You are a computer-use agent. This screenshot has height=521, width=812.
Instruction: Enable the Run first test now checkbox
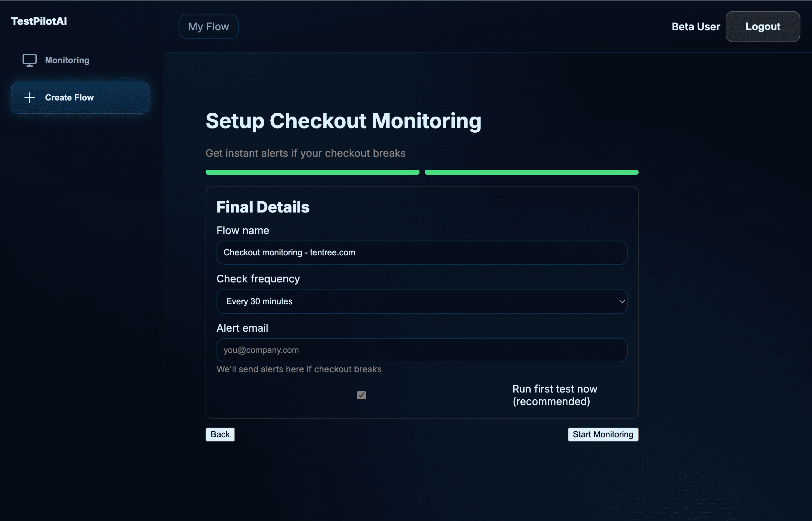coord(361,395)
